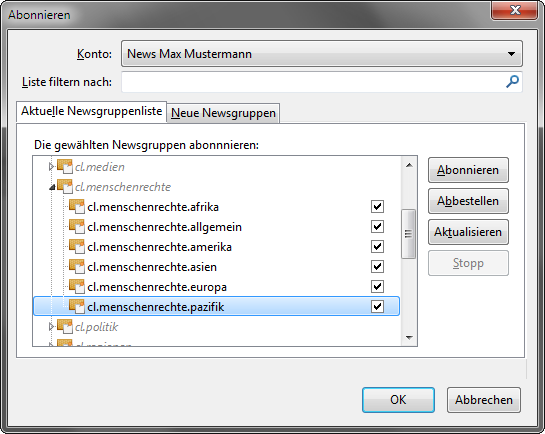This screenshot has height=434, width=545.
Task: Click the newsgroup list scrollbar thumb
Action: pyautogui.click(x=409, y=234)
